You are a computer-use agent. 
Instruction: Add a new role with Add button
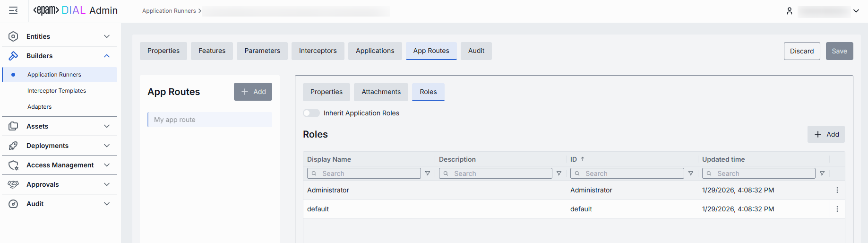826,134
